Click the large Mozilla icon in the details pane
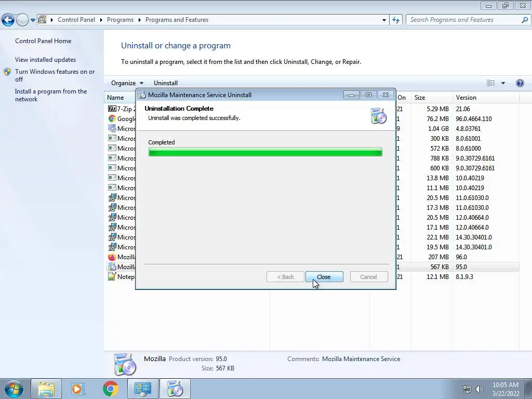The width and height of the screenshot is (532, 399). 125,364
